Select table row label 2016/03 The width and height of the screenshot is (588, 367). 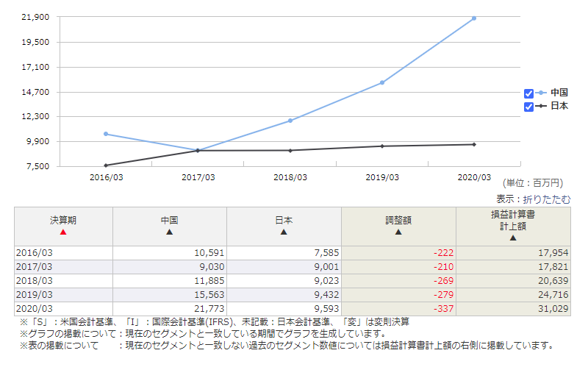[x=34, y=253]
